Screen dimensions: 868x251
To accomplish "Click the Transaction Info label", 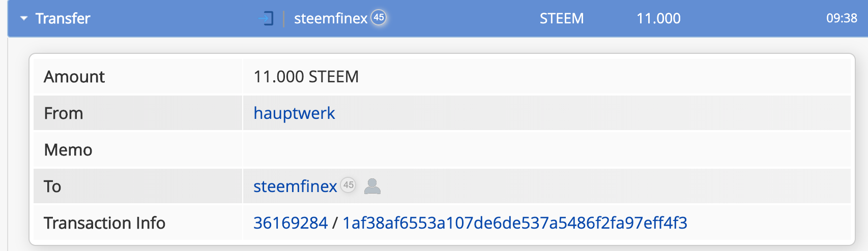I will (x=104, y=223).
